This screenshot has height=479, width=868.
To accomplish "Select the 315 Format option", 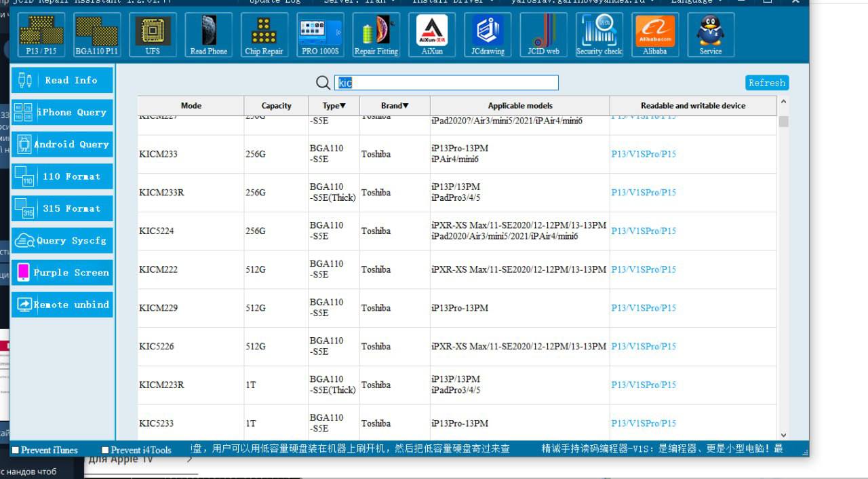I will click(62, 208).
